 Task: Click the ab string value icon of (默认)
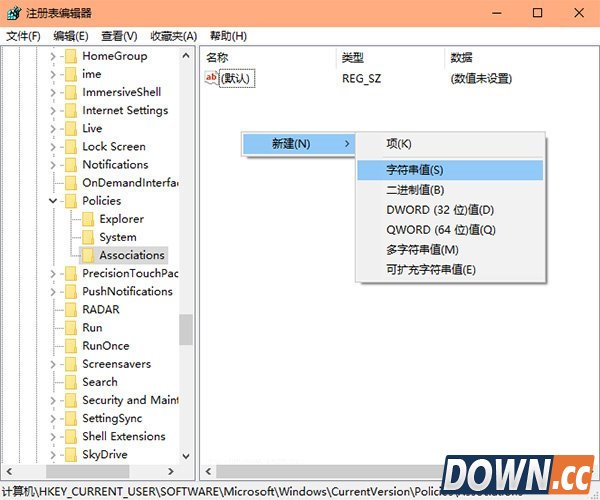[211, 78]
